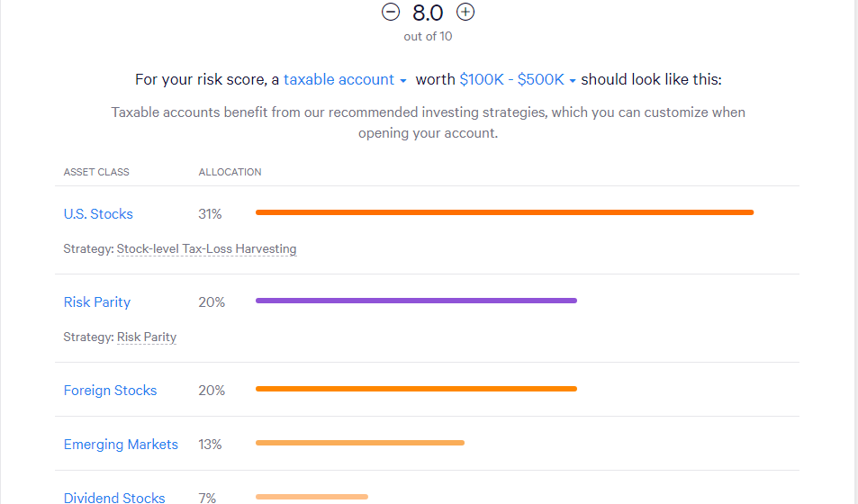Open the Foreign Stocks asset class link
Viewport: 858px width, 504px height.
click(x=110, y=391)
